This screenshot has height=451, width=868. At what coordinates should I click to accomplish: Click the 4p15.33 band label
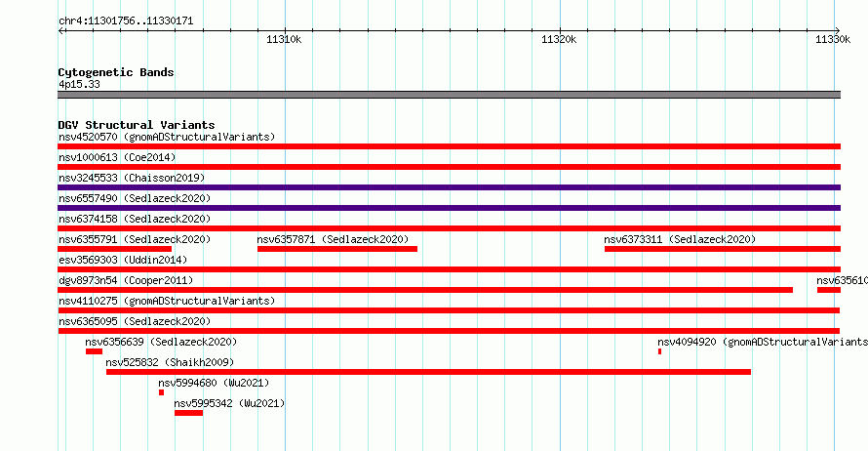click(79, 84)
